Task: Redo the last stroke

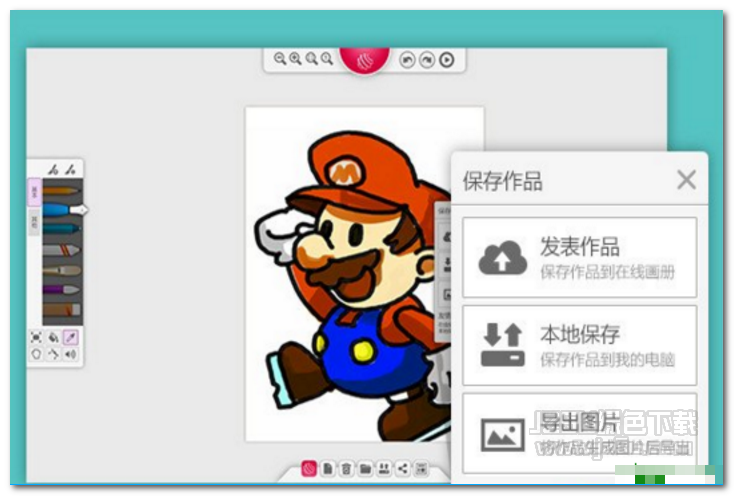Action: pos(427,60)
